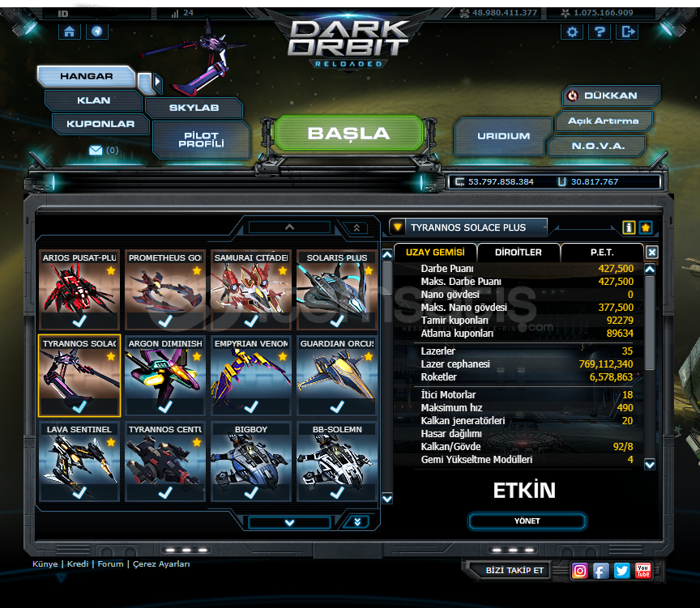Select the Guardian Orcus ship
Image resolution: width=700 pixels, height=608 pixels.
click(x=336, y=376)
